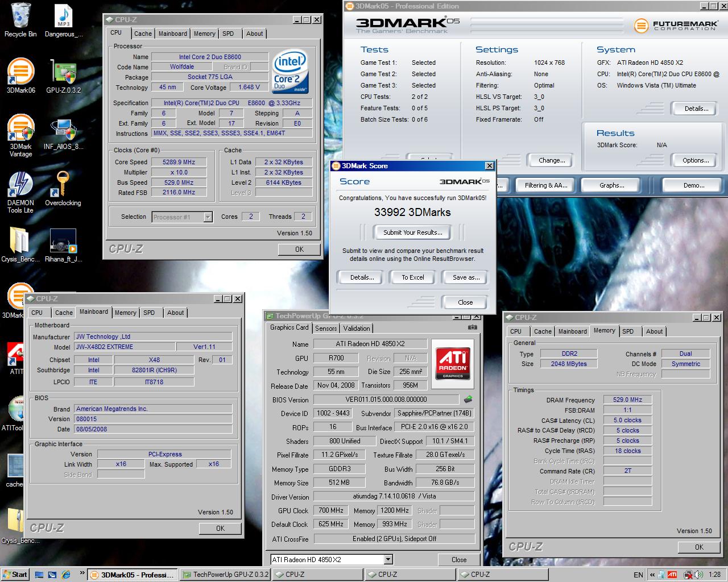This screenshot has height=582, width=728.
Task: Click the Close button in the GPU-Z window
Action: 459,559
